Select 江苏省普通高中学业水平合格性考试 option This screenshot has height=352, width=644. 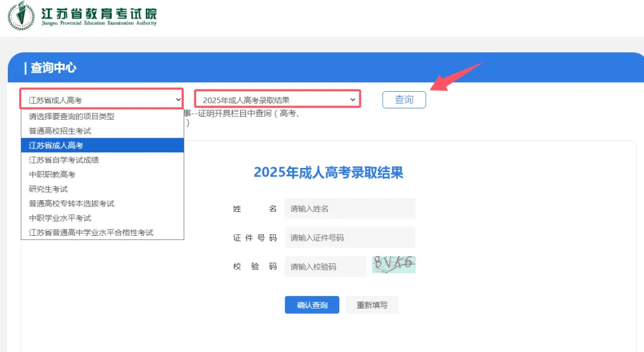[x=88, y=232]
